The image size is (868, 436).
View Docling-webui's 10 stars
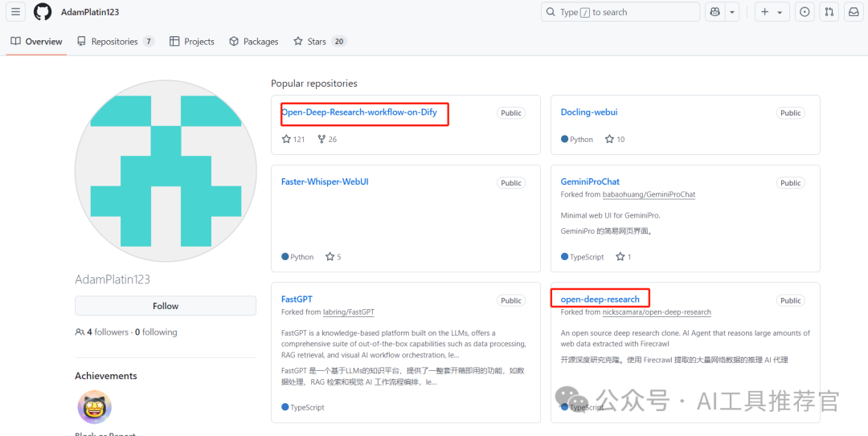[615, 139]
